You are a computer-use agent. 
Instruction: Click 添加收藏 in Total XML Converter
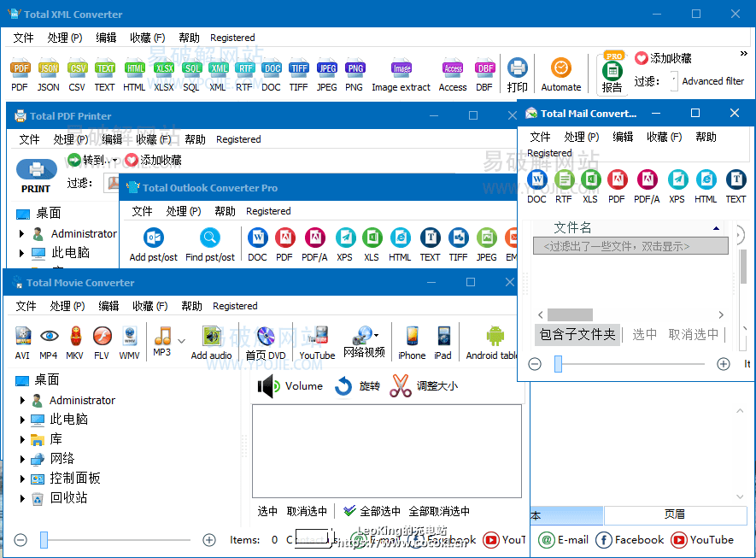pyautogui.click(x=664, y=58)
